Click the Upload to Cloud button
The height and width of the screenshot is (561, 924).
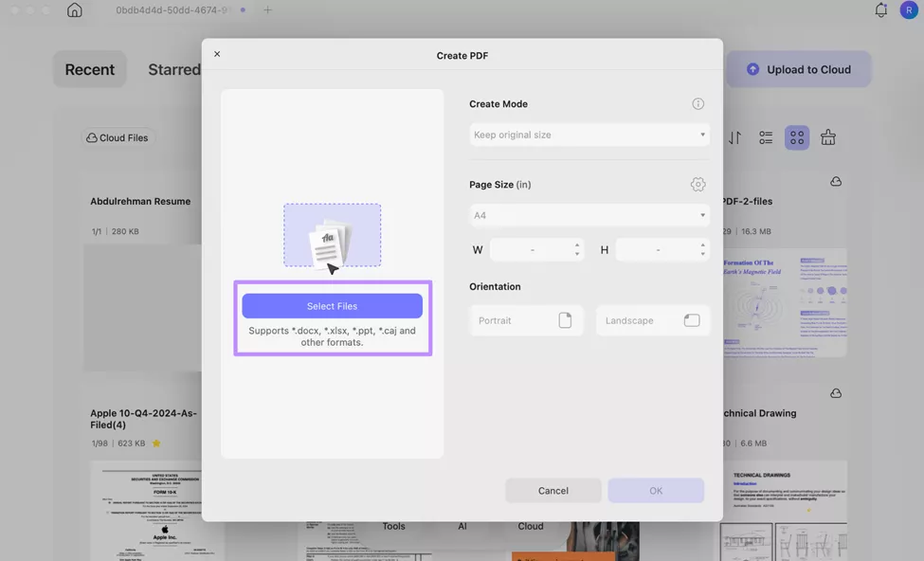click(x=798, y=68)
